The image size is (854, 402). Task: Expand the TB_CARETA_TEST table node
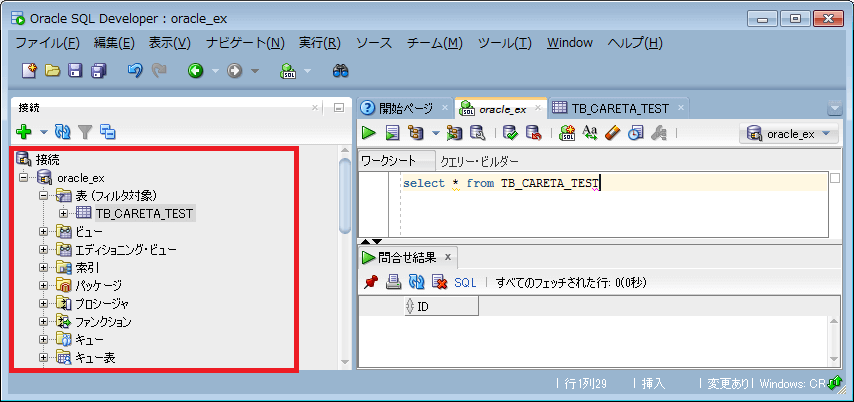click(x=63, y=213)
